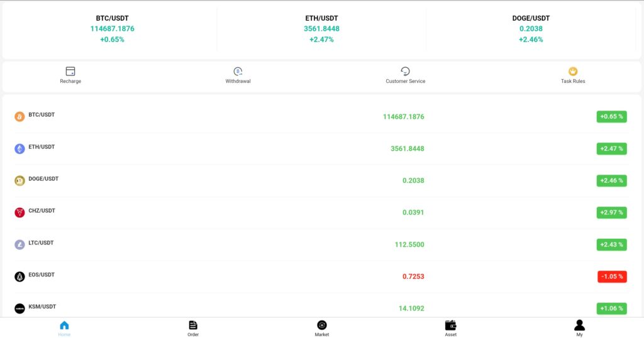Go to the Asset tab
This screenshot has height=338, width=644.
450,329
